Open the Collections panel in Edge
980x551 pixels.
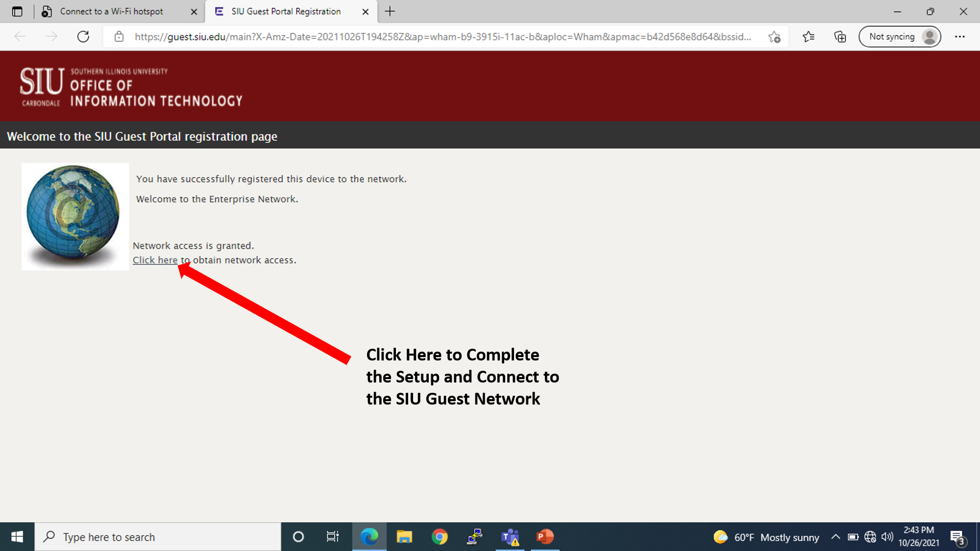[839, 36]
